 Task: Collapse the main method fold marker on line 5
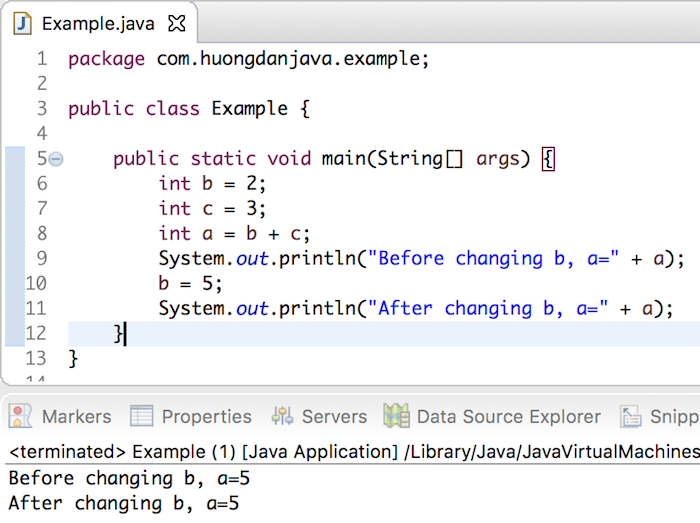56,159
